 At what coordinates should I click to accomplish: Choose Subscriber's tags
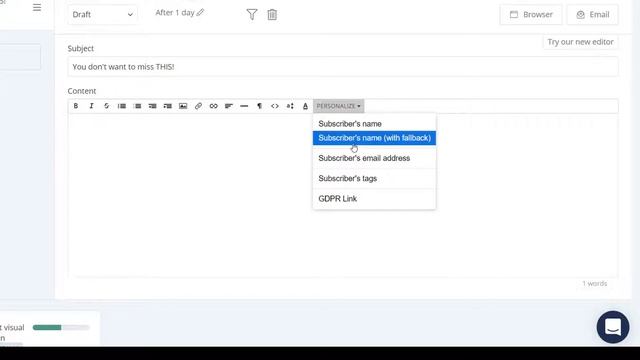(374, 178)
